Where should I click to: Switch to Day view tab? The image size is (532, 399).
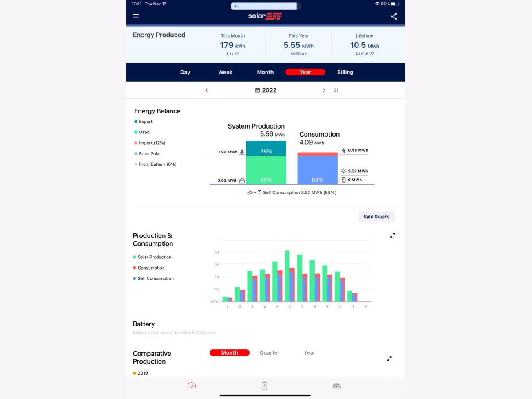click(x=185, y=72)
